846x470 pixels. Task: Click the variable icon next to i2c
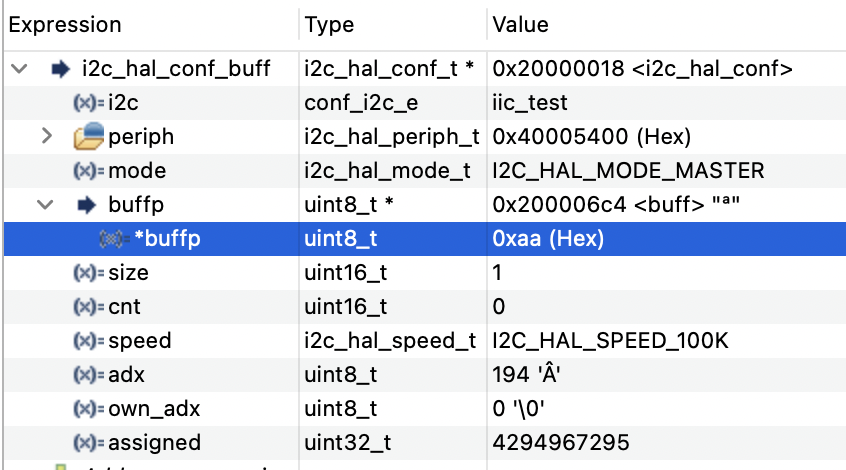[89, 103]
